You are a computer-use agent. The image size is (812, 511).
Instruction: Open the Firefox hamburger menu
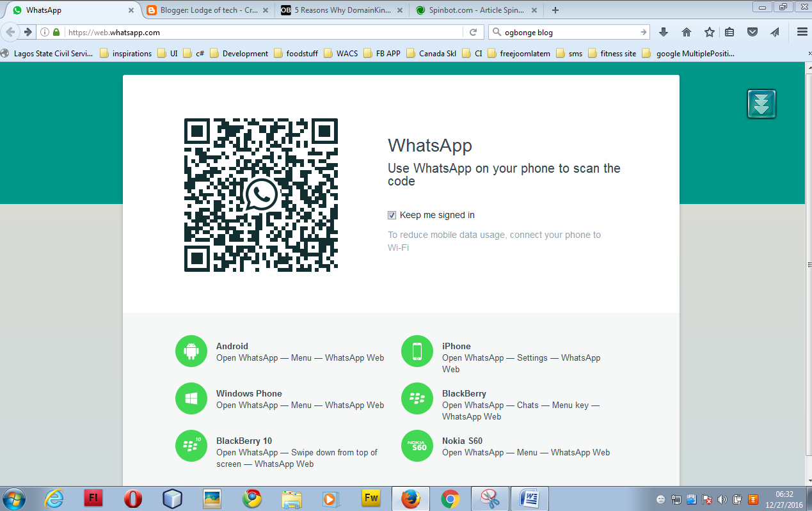802,32
